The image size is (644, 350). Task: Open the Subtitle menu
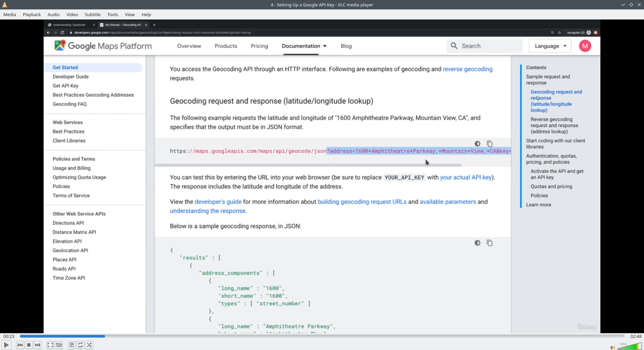coord(93,14)
